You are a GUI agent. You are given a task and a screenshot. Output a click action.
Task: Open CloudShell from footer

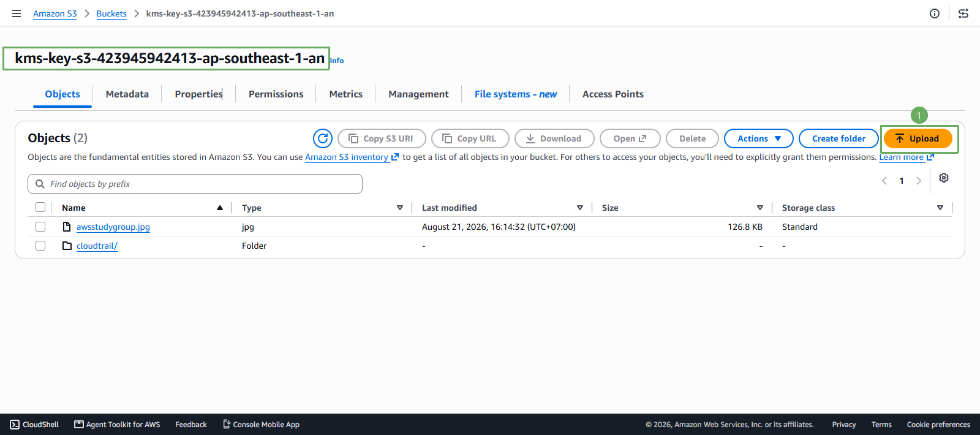[x=34, y=425]
